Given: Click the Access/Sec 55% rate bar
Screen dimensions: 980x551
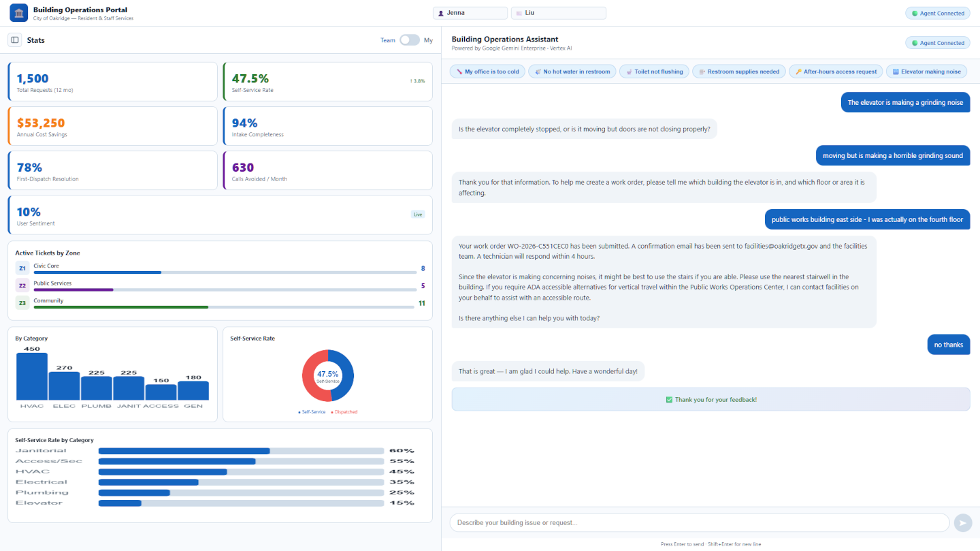Looking at the screenshot, I should click(x=242, y=461).
